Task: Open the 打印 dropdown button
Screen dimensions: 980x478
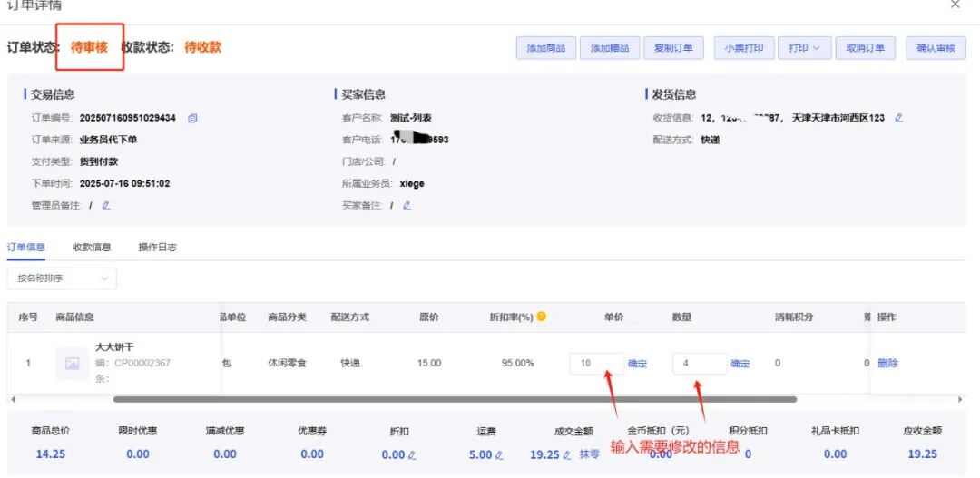Action: (x=804, y=48)
